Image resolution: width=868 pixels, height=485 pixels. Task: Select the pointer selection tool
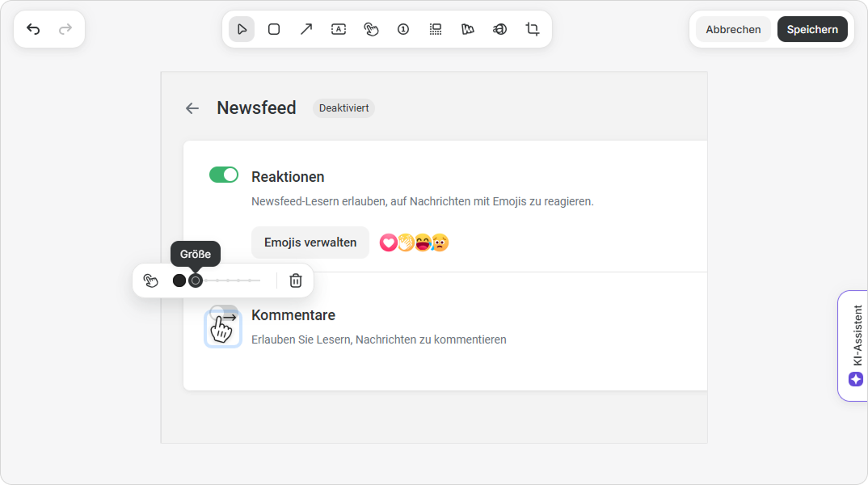pos(242,29)
